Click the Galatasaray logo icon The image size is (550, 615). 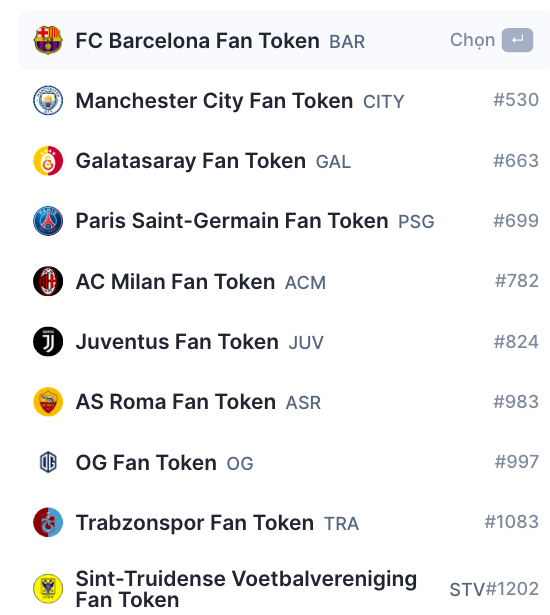[x=48, y=161]
